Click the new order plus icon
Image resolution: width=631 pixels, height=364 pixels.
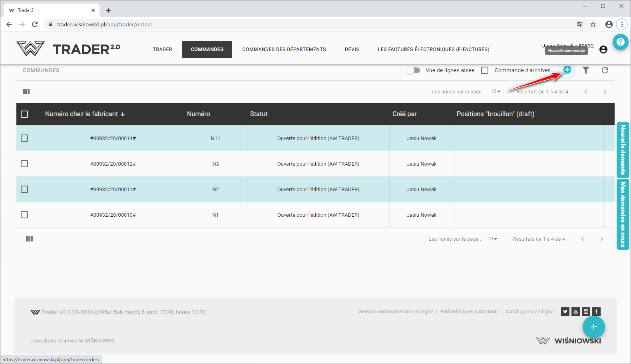tap(567, 70)
